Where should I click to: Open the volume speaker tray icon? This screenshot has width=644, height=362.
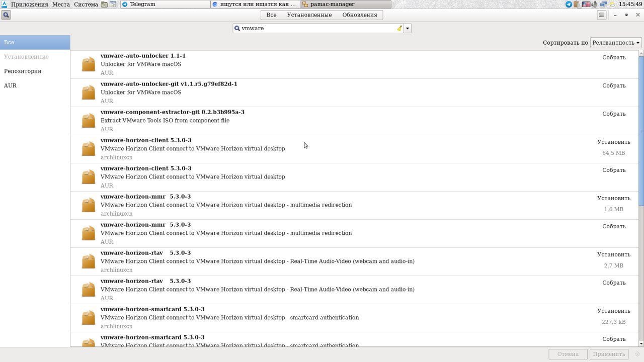594,4
